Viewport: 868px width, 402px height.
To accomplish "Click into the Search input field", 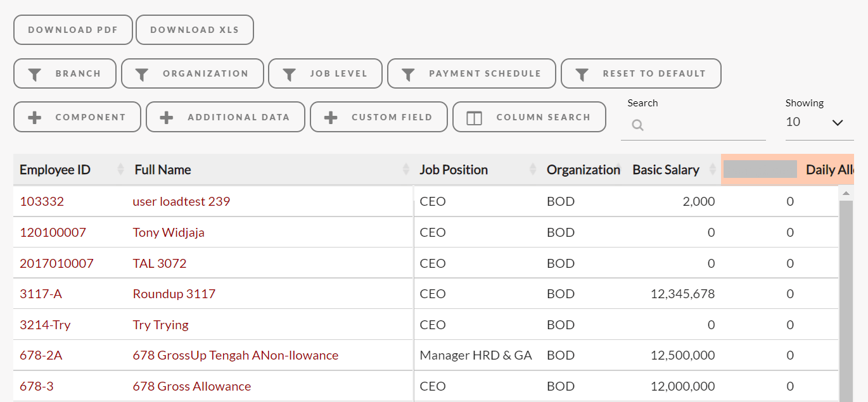I will click(x=700, y=125).
